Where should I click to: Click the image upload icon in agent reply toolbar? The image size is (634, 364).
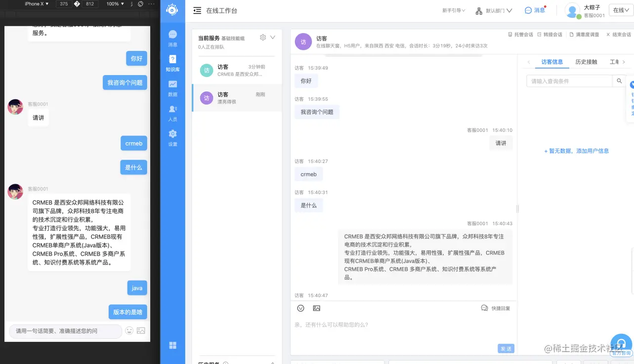[317, 308]
